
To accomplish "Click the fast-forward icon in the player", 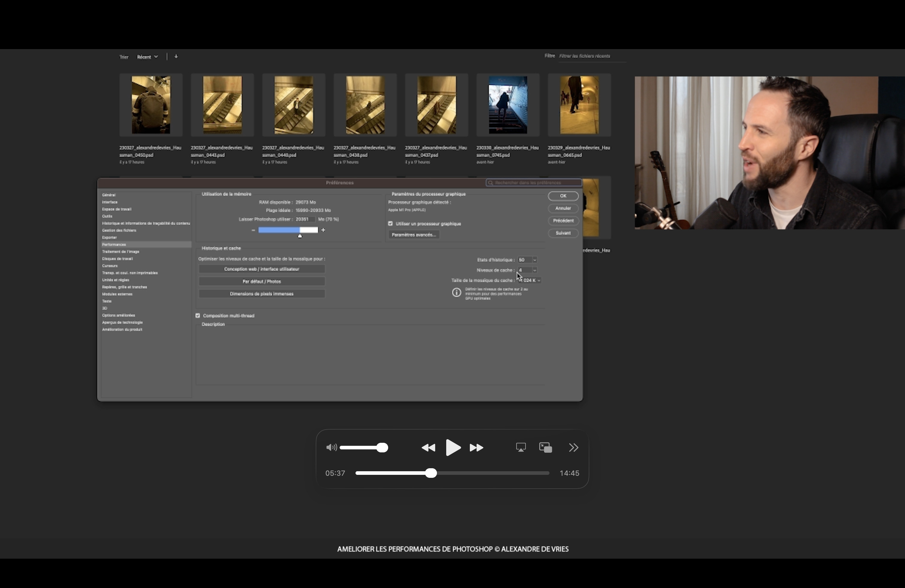I will coord(476,448).
